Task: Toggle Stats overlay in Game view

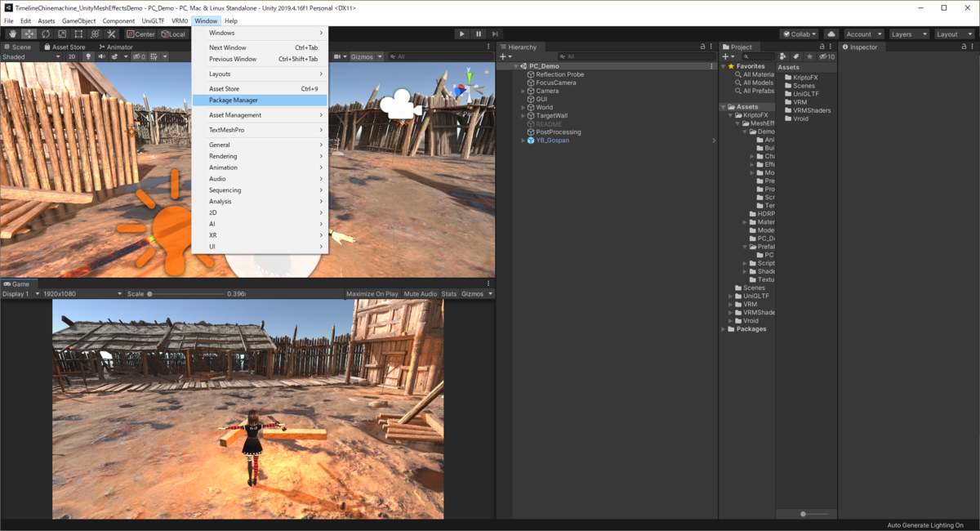Action: tap(449, 294)
